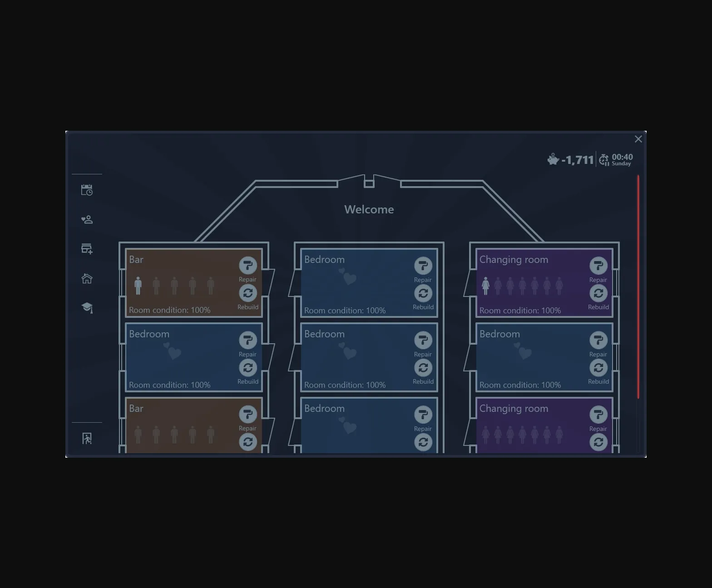Viewport: 712px width, 588px height.
Task: Click the game clock pause icon
Action: [604, 160]
